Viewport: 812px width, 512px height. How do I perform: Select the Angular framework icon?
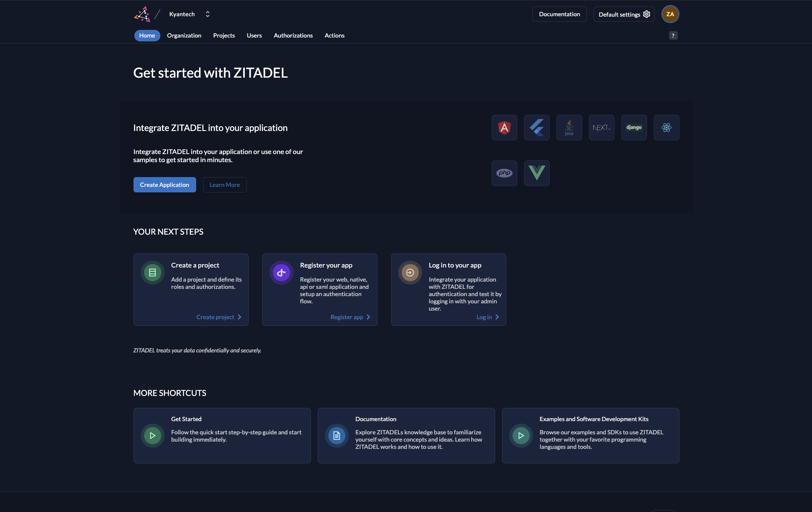pos(505,128)
